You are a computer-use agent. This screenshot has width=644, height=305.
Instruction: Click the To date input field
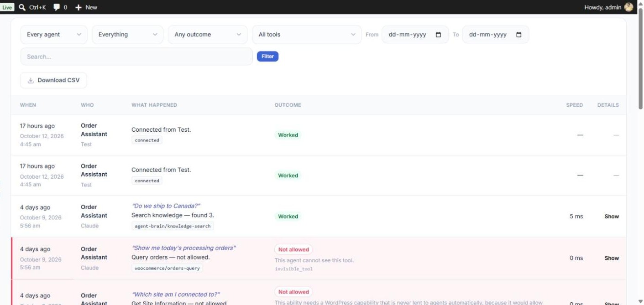pos(496,35)
